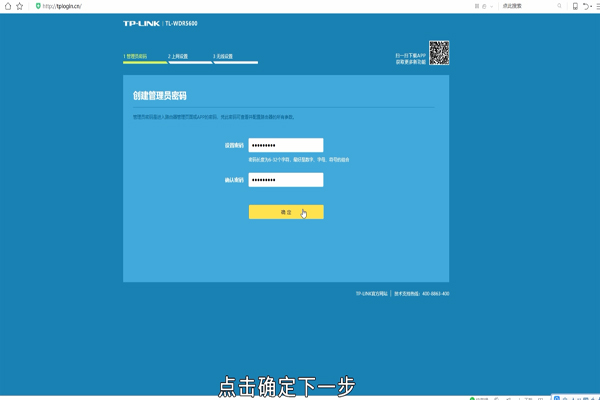600x400 pixels.
Task: Click the TP-LINK logo
Action: pos(141,24)
